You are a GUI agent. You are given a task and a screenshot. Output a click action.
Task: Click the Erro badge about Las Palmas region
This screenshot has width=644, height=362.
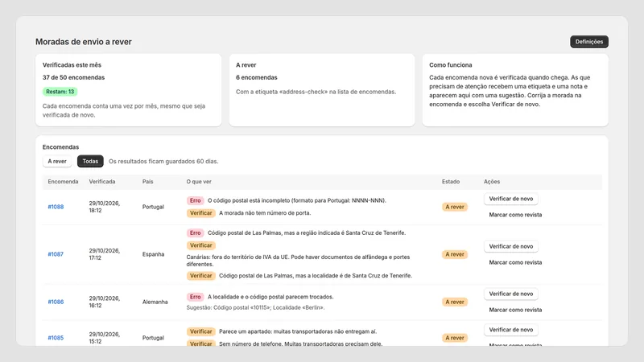coord(195,232)
